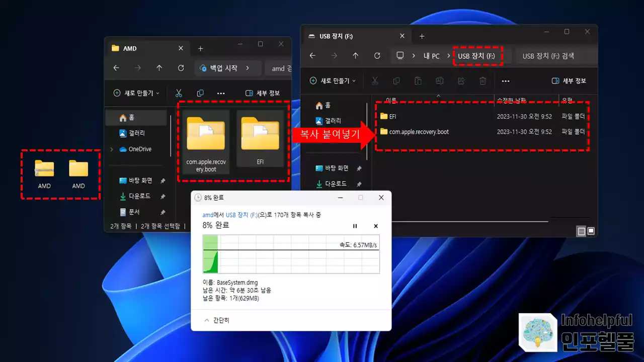This screenshot has height=362, width=644.
Task: Go back in USB 장치 (F:) window
Action: (x=312, y=56)
